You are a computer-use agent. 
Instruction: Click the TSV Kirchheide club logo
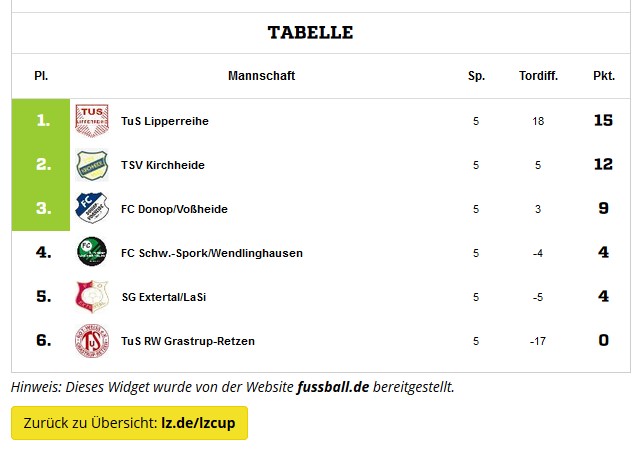[x=92, y=165]
